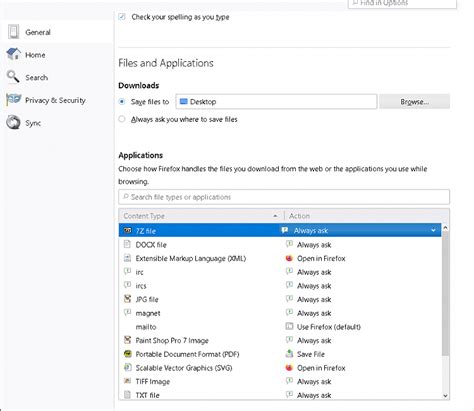474x411 pixels.
Task: Click the JPG file type icon
Action: tap(127, 299)
